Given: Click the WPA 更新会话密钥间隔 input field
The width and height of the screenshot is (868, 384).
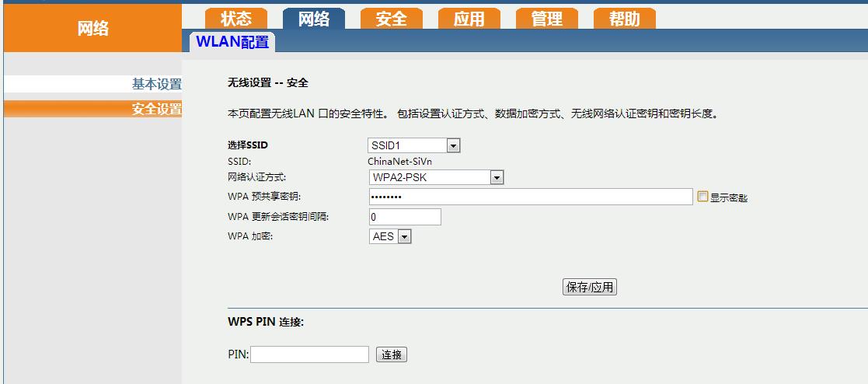Looking at the screenshot, I should [x=404, y=217].
